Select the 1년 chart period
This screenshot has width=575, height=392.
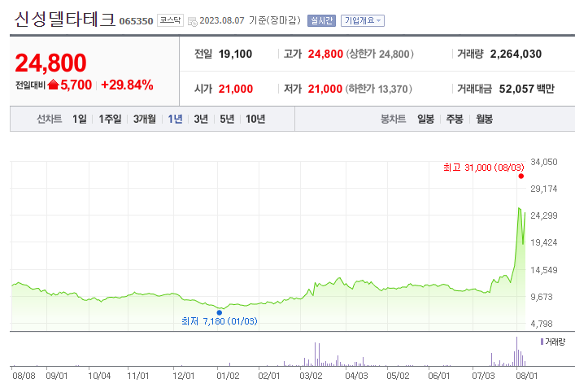tap(175, 119)
